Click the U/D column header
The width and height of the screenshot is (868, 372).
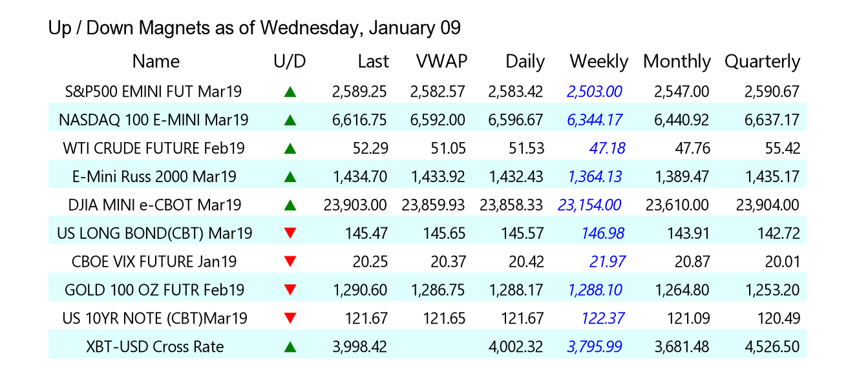(x=290, y=61)
